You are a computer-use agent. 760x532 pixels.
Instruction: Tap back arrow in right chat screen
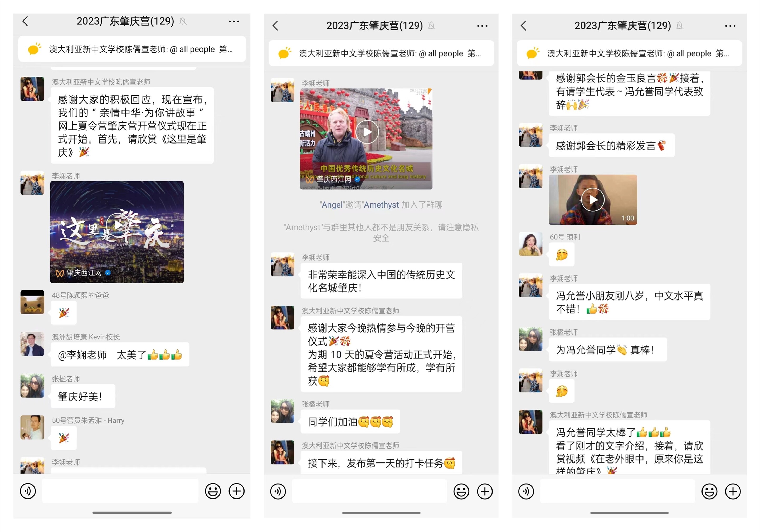523,26
